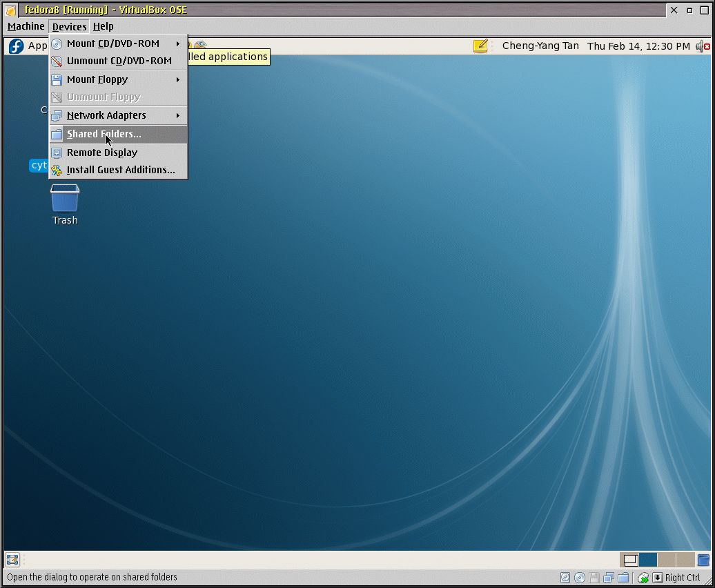Screen dimensions: 715x588
Task: Maximize the VirtualBox fedora8 window
Action: coord(705,10)
